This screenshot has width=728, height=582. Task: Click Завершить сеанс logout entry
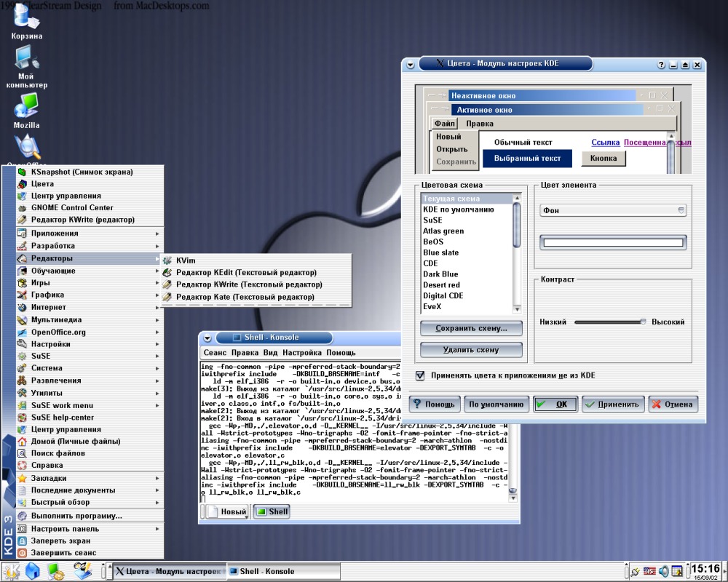pyautogui.click(x=90, y=553)
